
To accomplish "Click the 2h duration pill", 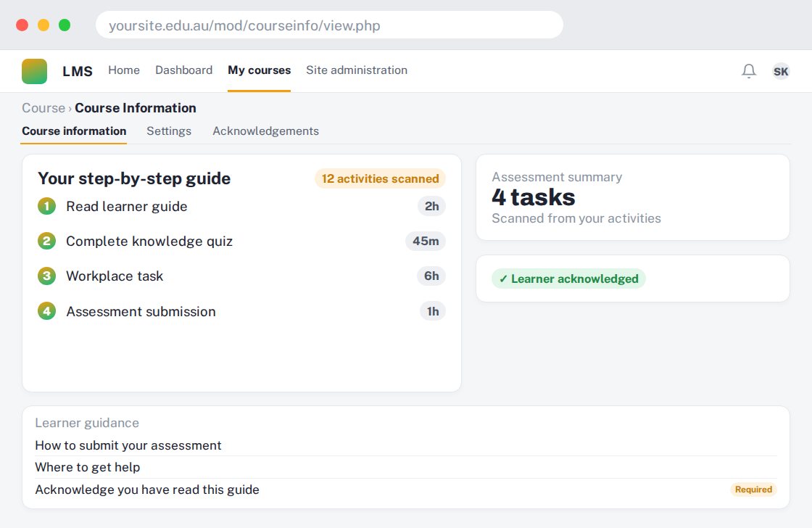I will pyautogui.click(x=432, y=206).
